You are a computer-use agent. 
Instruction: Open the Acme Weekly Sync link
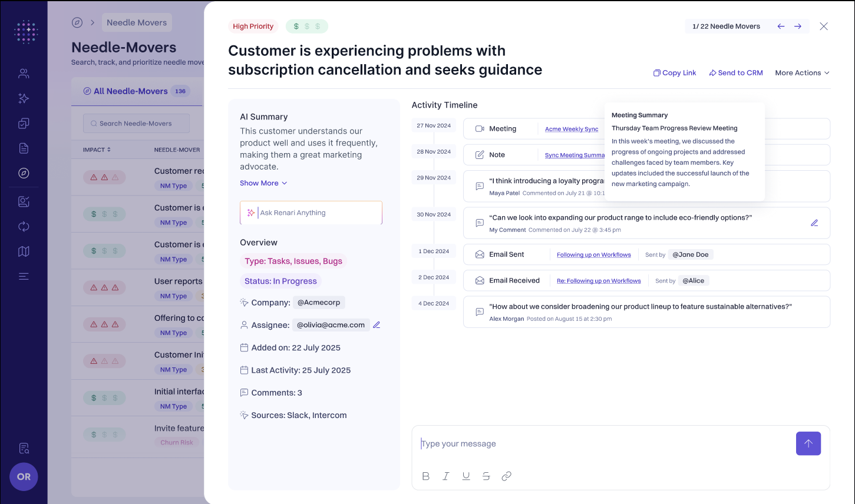pyautogui.click(x=571, y=129)
